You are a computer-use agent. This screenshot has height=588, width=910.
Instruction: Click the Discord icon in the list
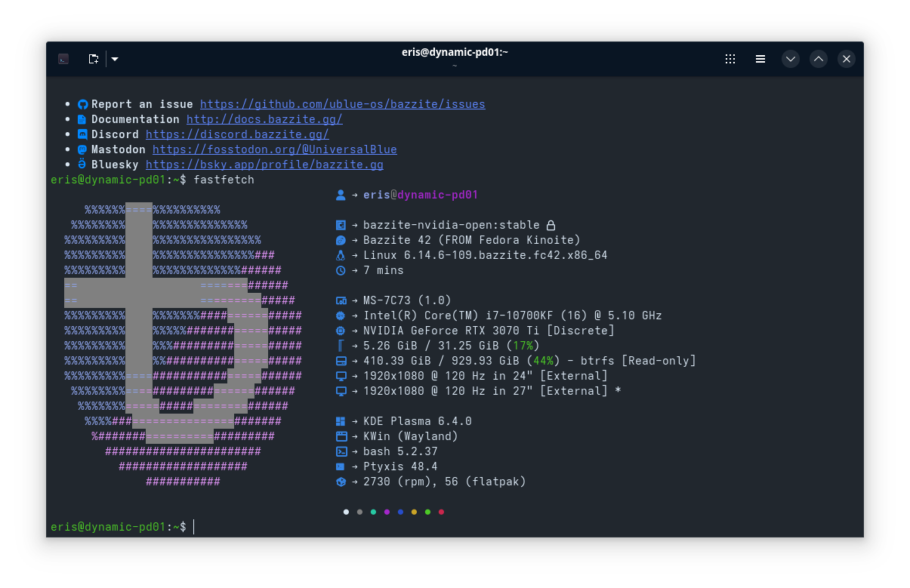click(83, 134)
